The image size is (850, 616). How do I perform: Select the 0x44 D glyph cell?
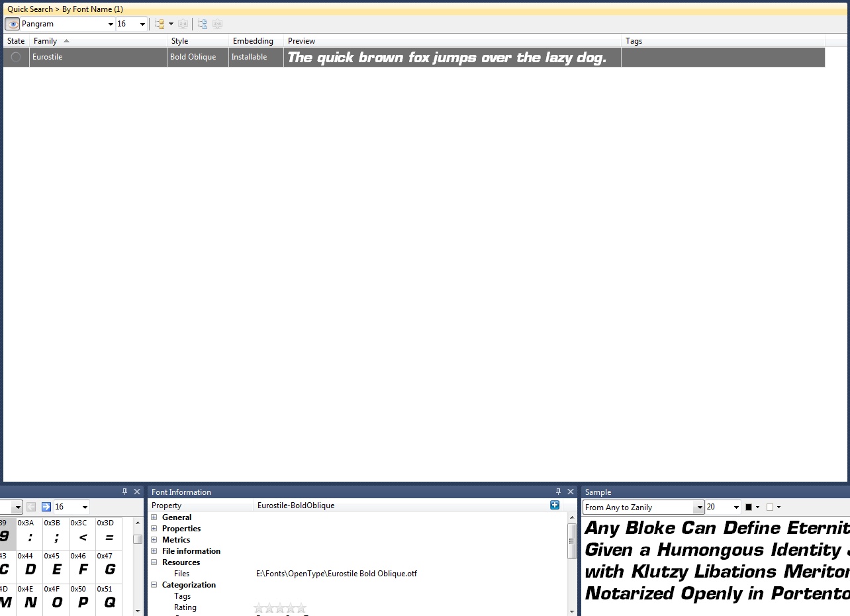pyautogui.click(x=30, y=567)
